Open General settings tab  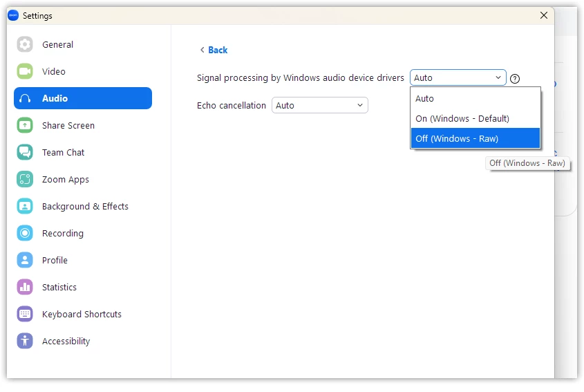[83, 45]
